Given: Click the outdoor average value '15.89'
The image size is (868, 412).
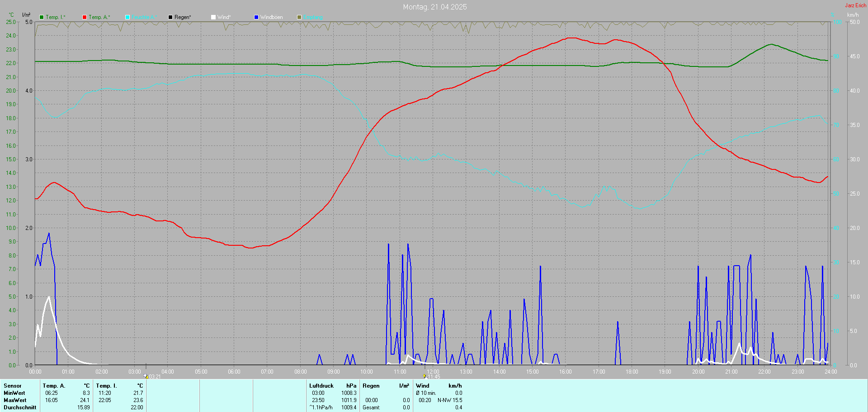Looking at the screenshot, I should click(84, 407).
